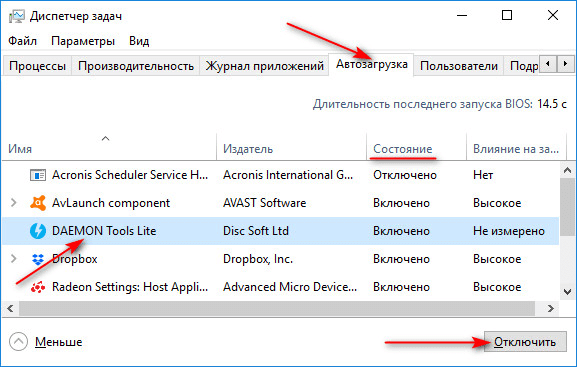
Task: Click publisher Advanced Micro Device...
Action: 290,287
